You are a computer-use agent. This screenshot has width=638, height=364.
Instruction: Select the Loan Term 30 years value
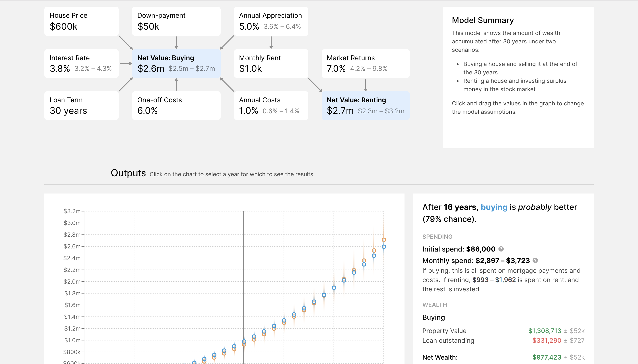(68, 111)
